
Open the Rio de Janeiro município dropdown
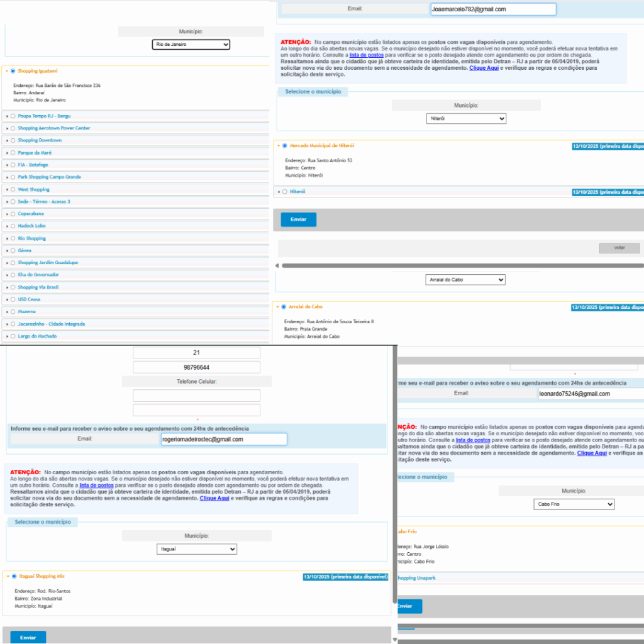pyautogui.click(x=191, y=45)
